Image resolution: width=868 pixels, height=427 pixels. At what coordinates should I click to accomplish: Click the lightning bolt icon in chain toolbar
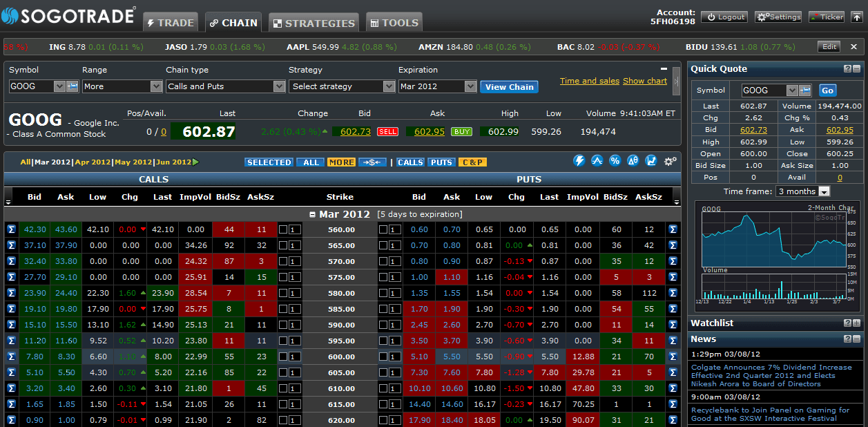pyautogui.click(x=579, y=161)
